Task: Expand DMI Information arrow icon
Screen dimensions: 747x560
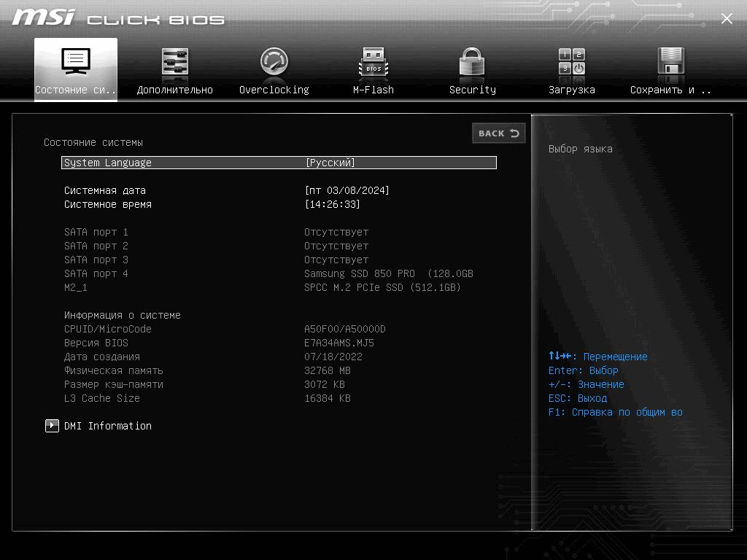Action: (x=52, y=426)
